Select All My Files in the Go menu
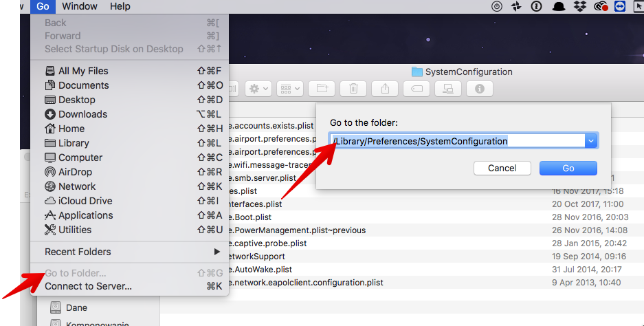Screen dimensions: 644x326 [129, 71]
